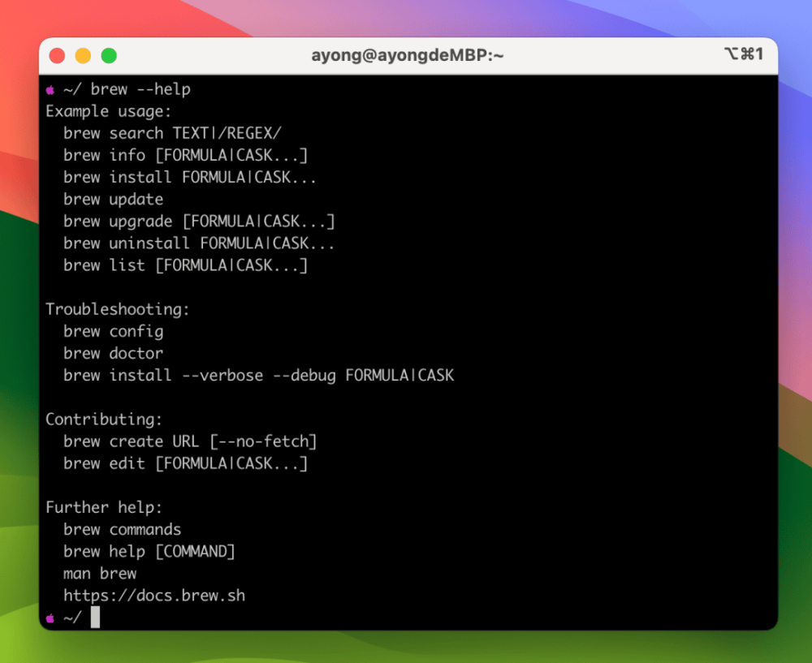
Task: Open the https://docs.brew.sh link
Action: pyautogui.click(x=154, y=596)
